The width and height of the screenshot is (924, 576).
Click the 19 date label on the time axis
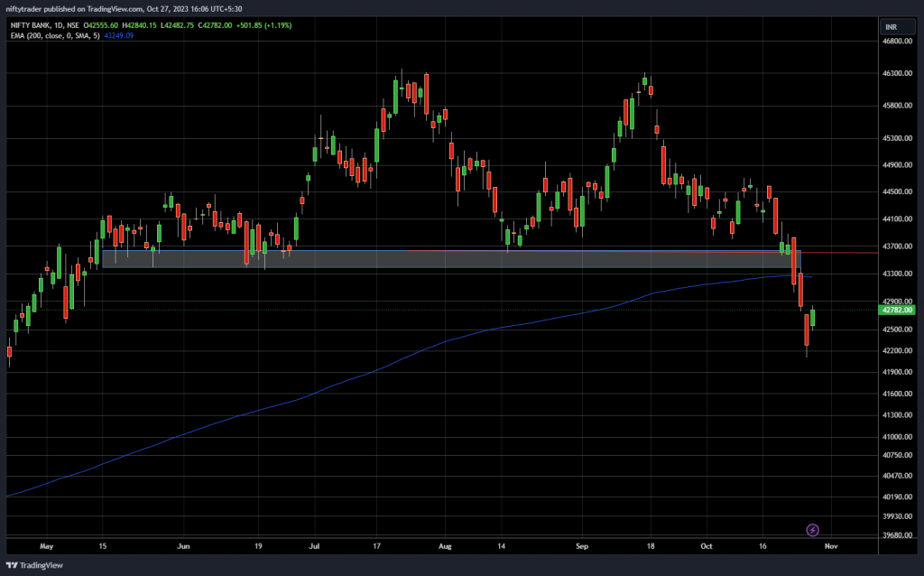click(258, 546)
